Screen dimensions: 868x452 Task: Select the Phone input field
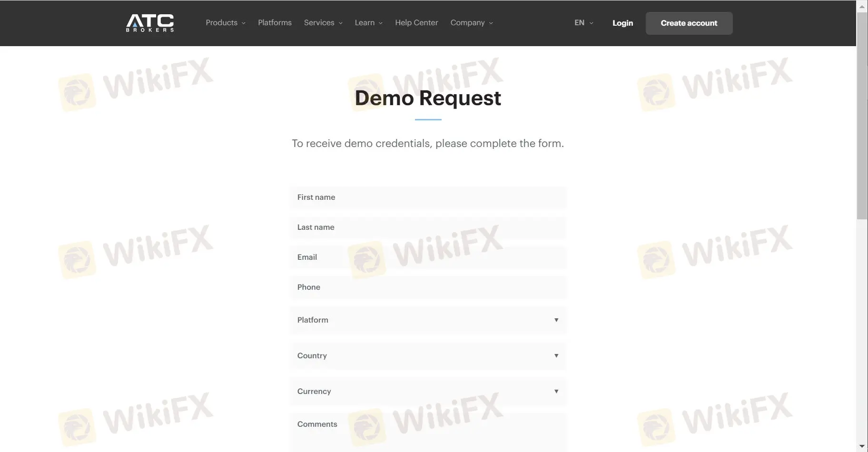[427, 287]
